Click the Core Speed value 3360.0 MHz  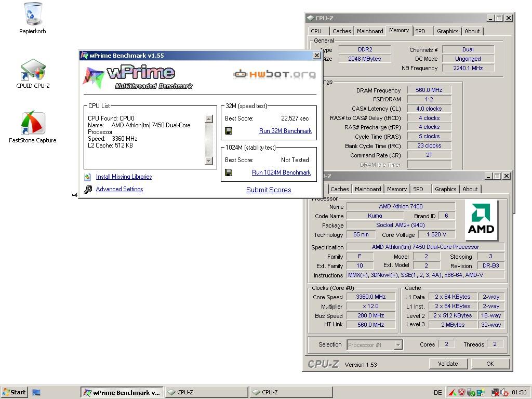[x=370, y=297]
